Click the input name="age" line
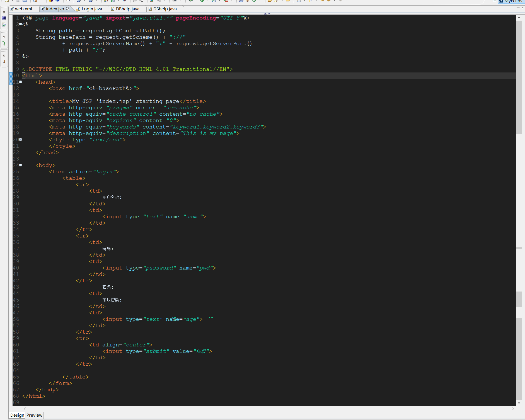525x420 pixels. [153, 319]
